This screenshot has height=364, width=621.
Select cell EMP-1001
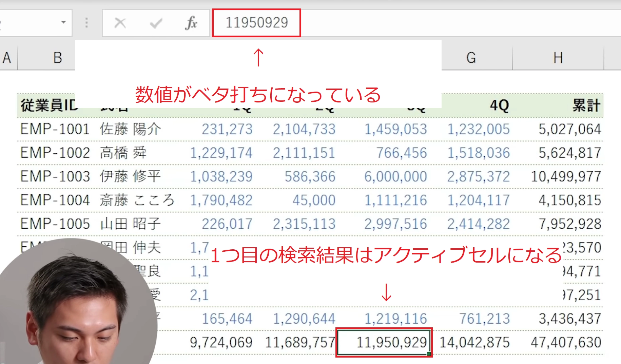(x=55, y=129)
